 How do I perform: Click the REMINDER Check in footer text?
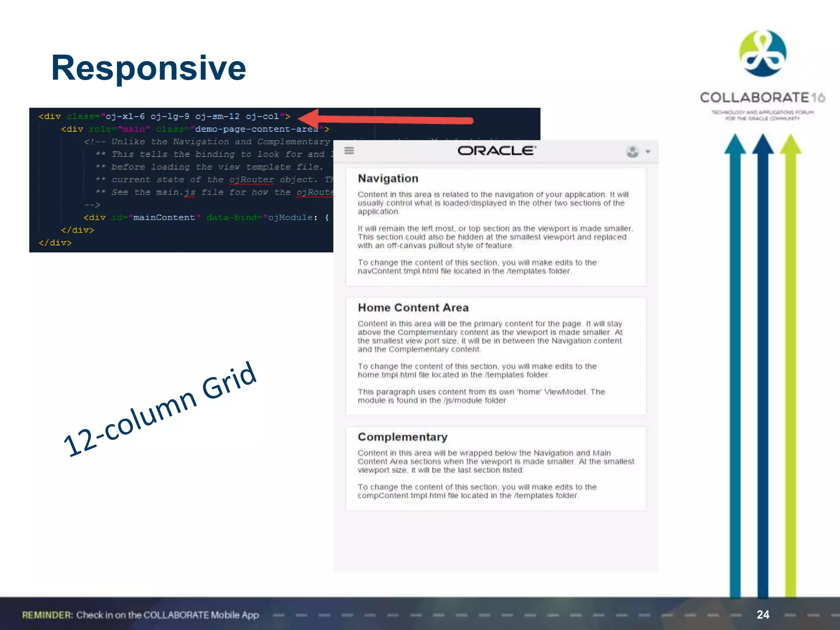pyautogui.click(x=140, y=615)
